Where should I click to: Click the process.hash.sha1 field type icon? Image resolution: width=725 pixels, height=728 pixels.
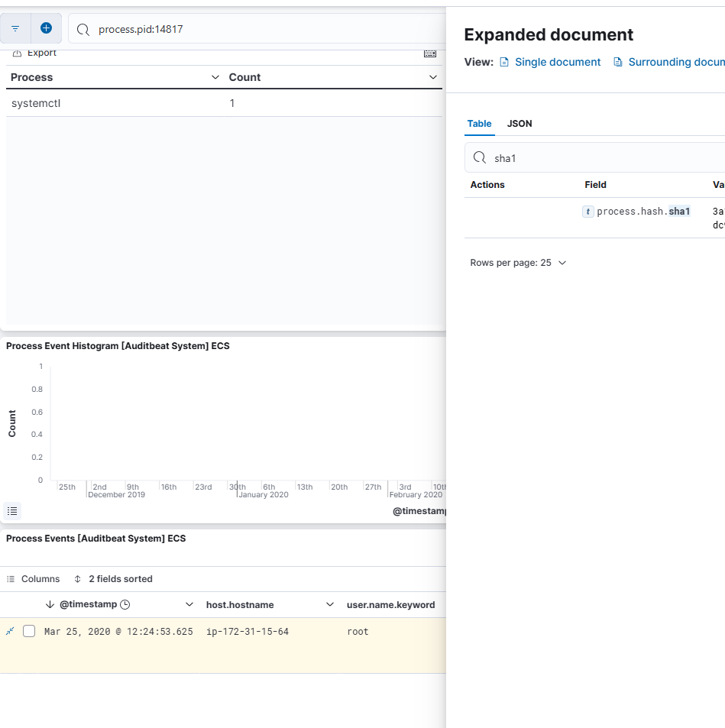pyautogui.click(x=587, y=212)
